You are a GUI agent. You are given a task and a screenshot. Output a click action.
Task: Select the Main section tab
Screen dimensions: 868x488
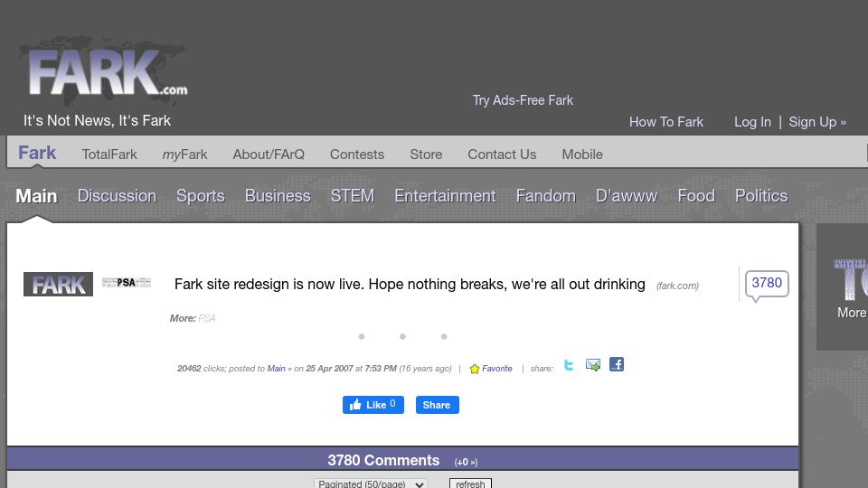[36, 196]
